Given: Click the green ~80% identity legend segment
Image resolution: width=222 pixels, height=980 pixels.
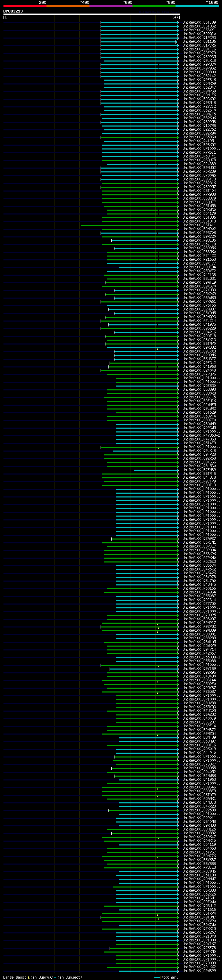Looking at the screenshot, I should pos(154,6).
